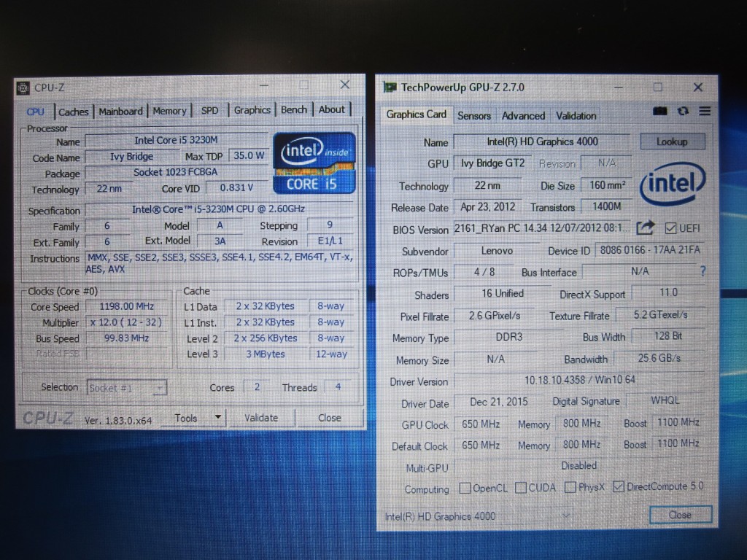The height and width of the screenshot is (560, 747).
Task: Click the CPU-Z title bar app icon
Action: click(23, 87)
